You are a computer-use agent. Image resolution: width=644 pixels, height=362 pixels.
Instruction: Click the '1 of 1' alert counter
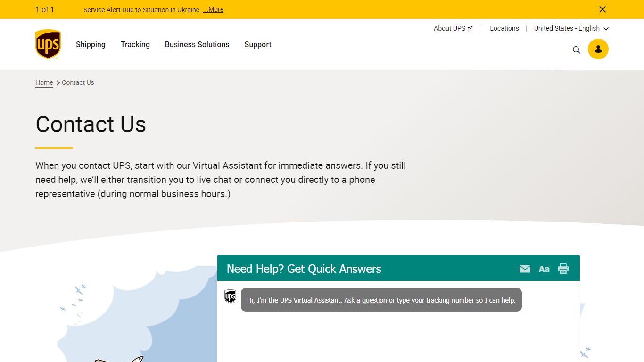(x=45, y=9)
